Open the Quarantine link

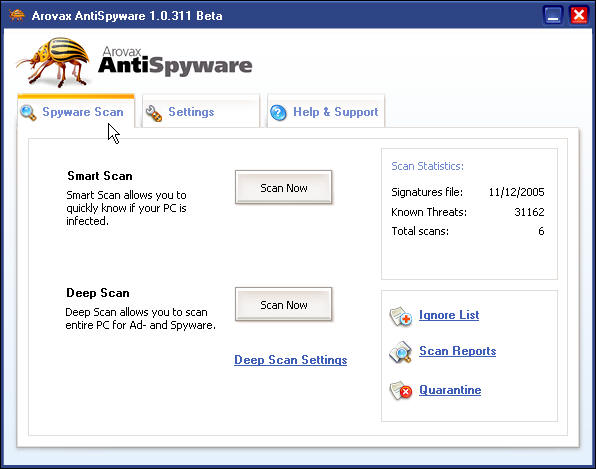point(450,390)
